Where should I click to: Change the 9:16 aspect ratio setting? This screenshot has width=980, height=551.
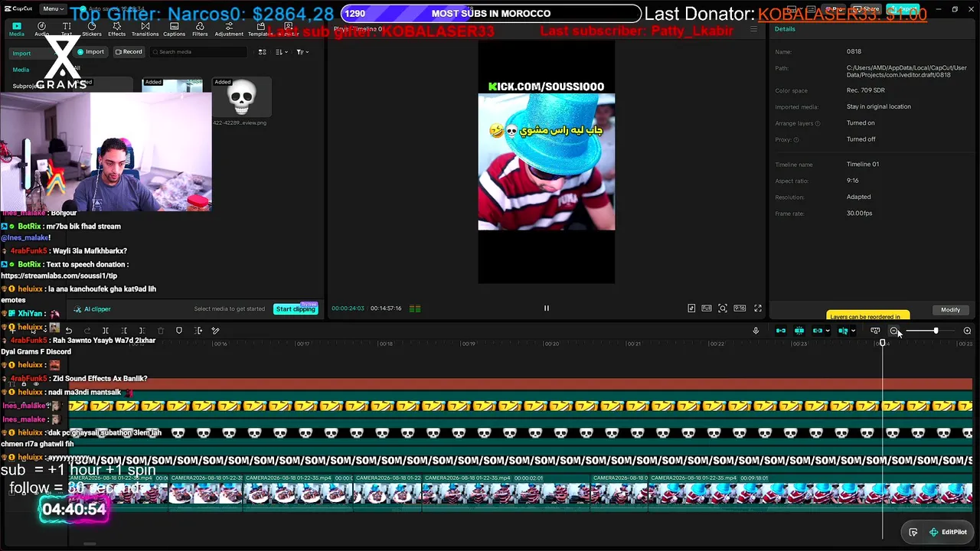740,308
